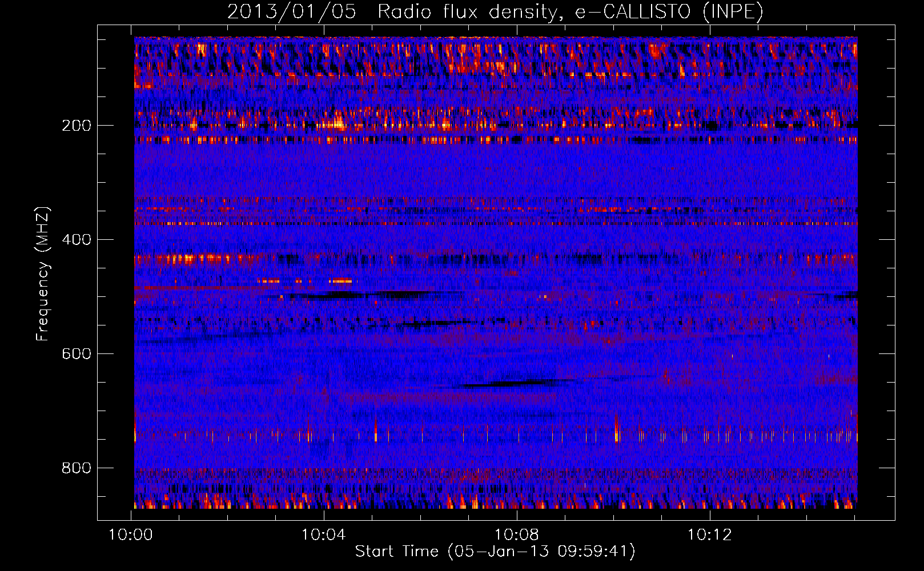This screenshot has height=571, width=924.
Task: Click the 10:08 time tick label
Action: point(517,535)
